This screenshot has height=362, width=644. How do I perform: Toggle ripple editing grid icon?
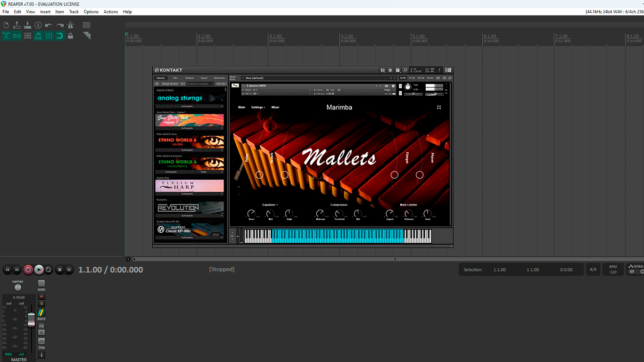coord(27,36)
